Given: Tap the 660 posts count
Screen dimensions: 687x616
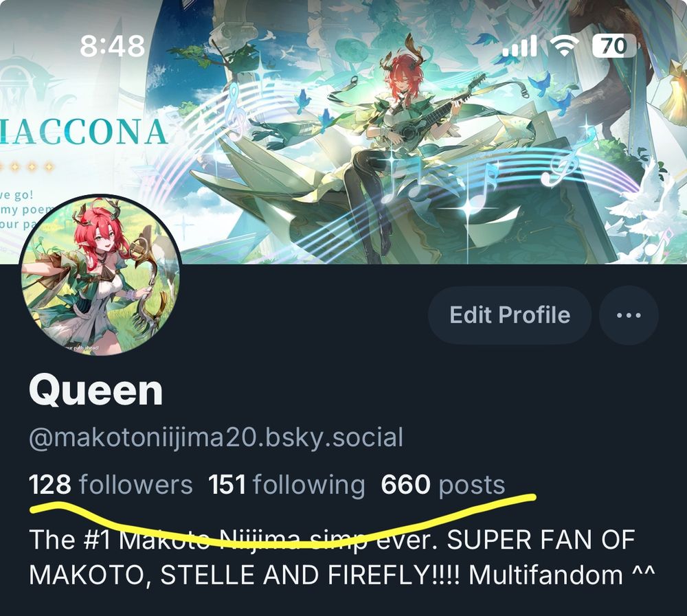Looking at the screenshot, I should pyautogui.click(x=443, y=485).
